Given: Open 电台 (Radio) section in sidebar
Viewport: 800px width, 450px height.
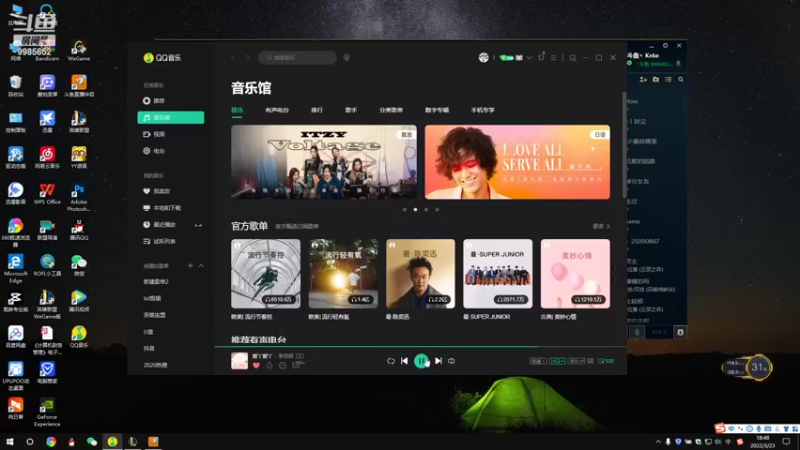Looking at the screenshot, I should pyautogui.click(x=155, y=151).
